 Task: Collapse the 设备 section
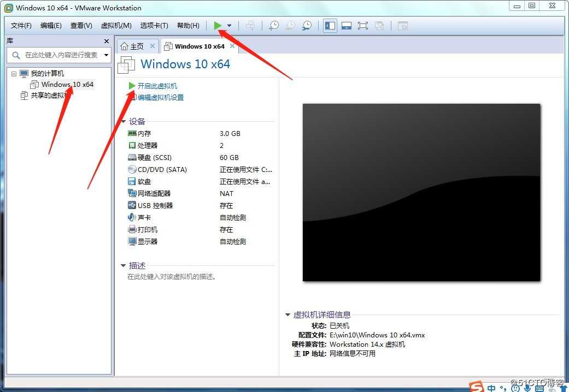pyautogui.click(x=124, y=122)
